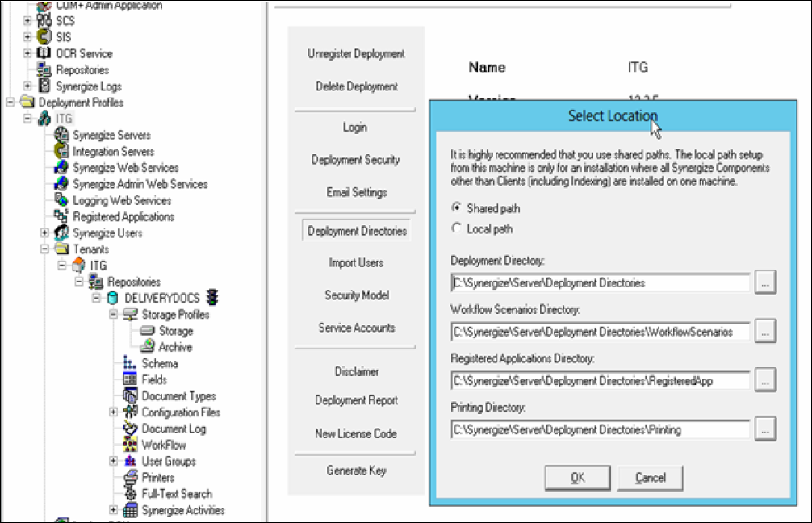Click the ITG tenant icon under Tenants
Viewport: 812px width, 523px height.
point(79,265)
